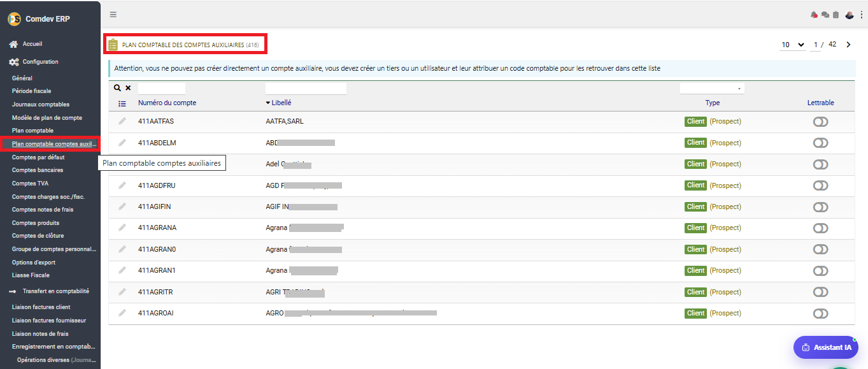The width and height of the screenshot is (868, 369).
Task: Click the Libellé filter input field
Action: 306,89
